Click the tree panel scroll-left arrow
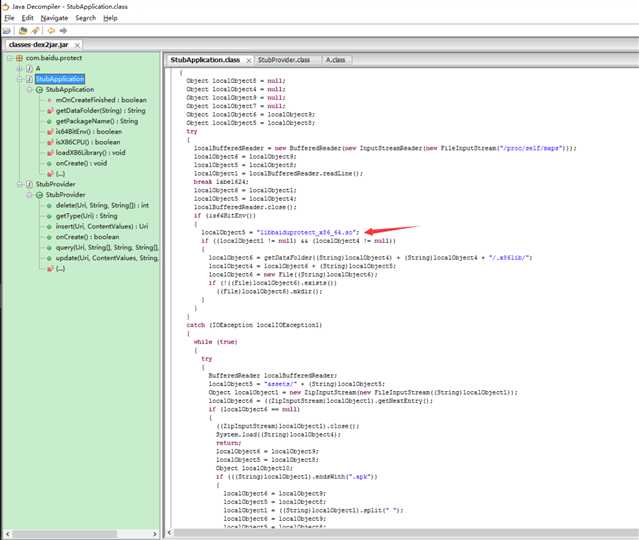This screenshot has width=639, height=540. [7, 533]
